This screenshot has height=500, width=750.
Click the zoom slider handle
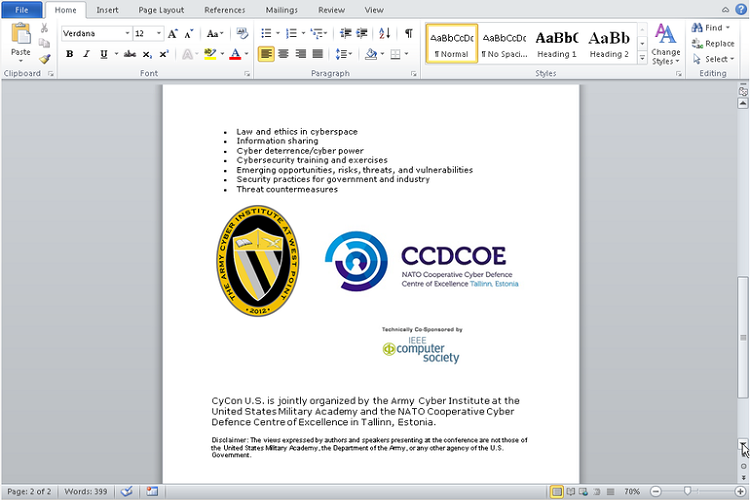(x=687, y=491)
